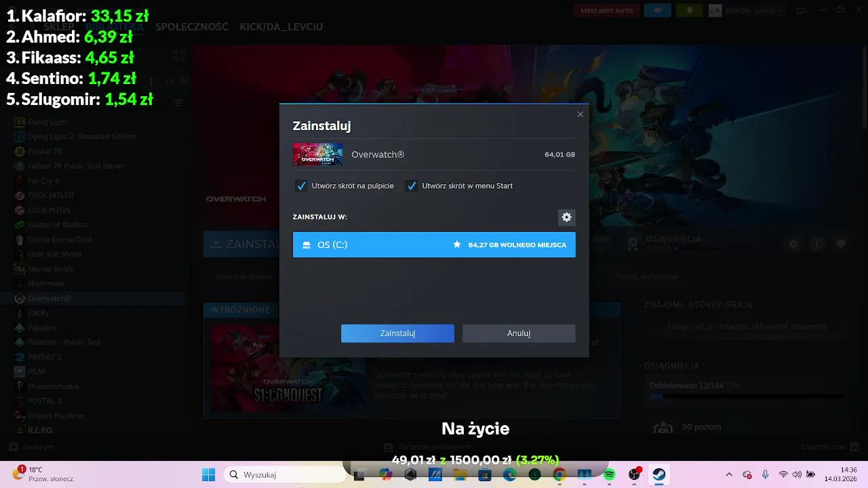This screenshot has height=488, width=868.
Task: Open the Windows Start menu
Action: click(x=208, y=474)
